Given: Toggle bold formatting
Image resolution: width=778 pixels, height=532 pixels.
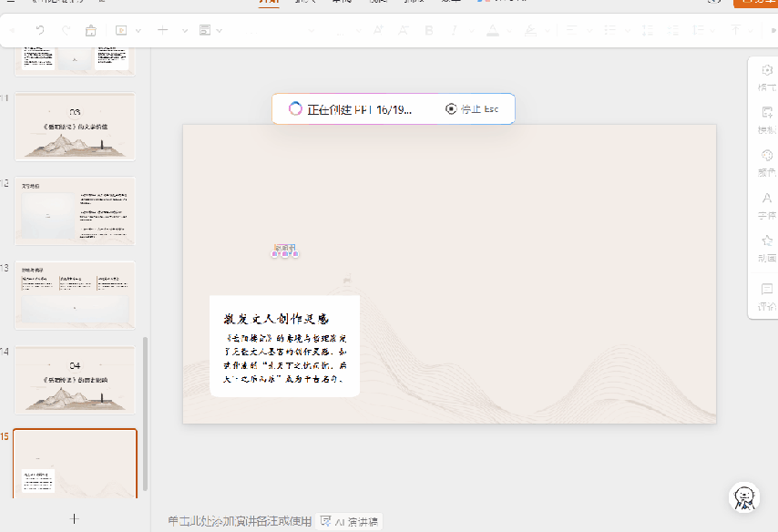Looking at the screenshot, I should pos(429,30).
